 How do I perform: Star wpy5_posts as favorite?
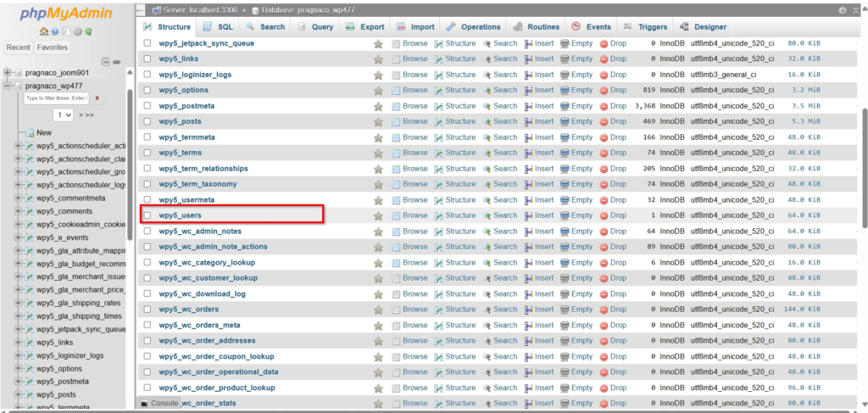point(378,121)
